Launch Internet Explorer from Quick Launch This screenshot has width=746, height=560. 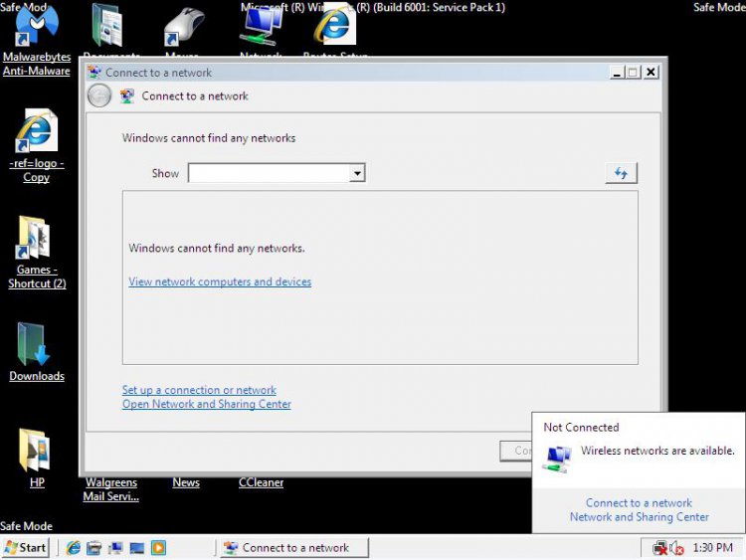tap(74, 548)
